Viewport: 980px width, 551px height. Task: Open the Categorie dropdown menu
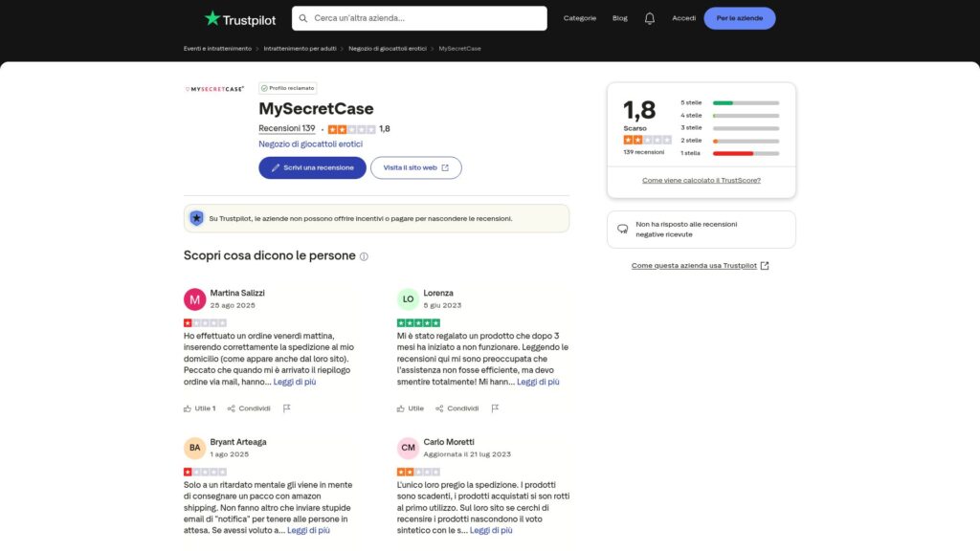pyautogui.click(x=580, y=17)
